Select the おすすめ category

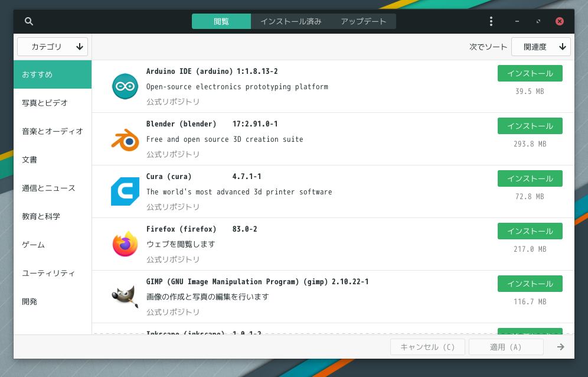(x=53, y=74)
